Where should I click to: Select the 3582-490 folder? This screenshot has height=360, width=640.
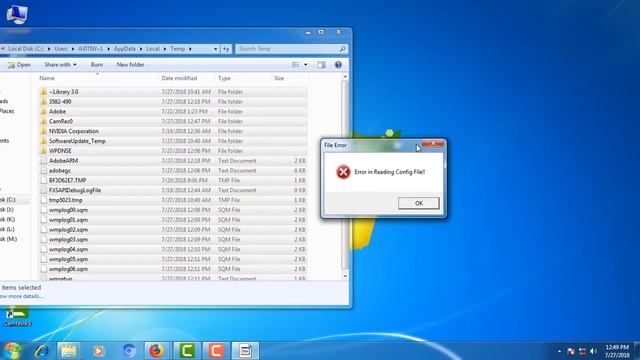tap(173, 101)
